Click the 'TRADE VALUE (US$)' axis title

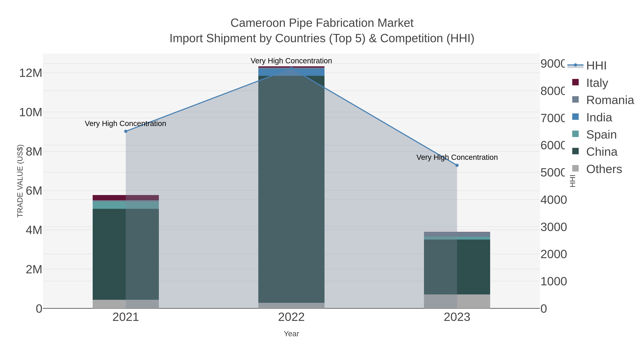point(20,181)
